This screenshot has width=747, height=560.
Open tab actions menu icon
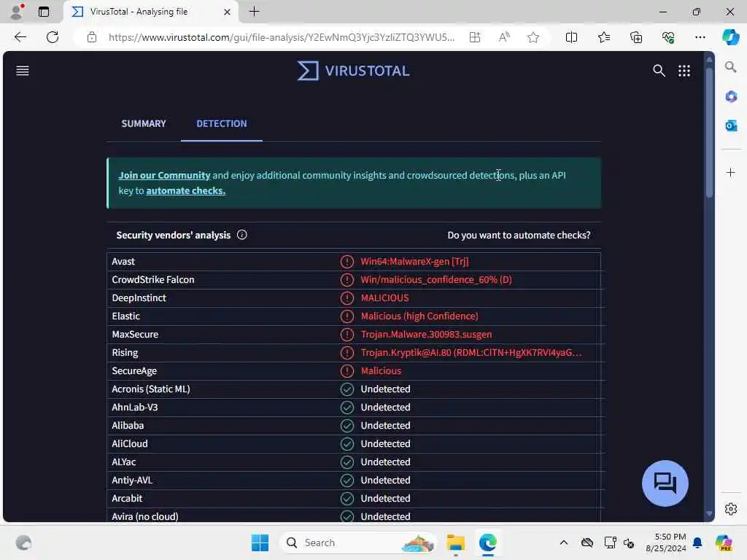44,12
